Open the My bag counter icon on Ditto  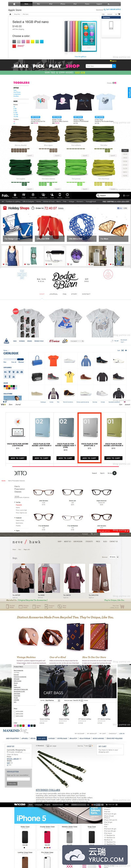pyautogui.click(x=115, y=473)
